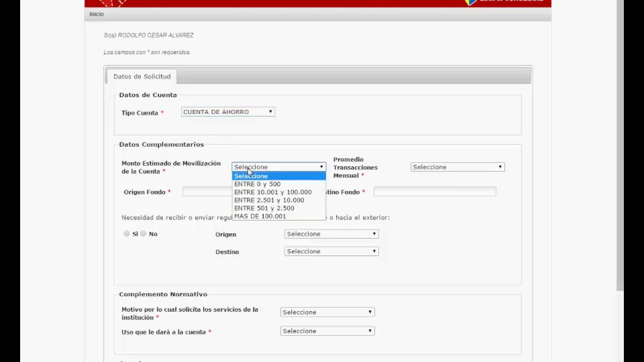Select ENTRE 2.501 y 10.000 option
The height and width of the screenshot is (362, 644).
[x=279, y=200]
